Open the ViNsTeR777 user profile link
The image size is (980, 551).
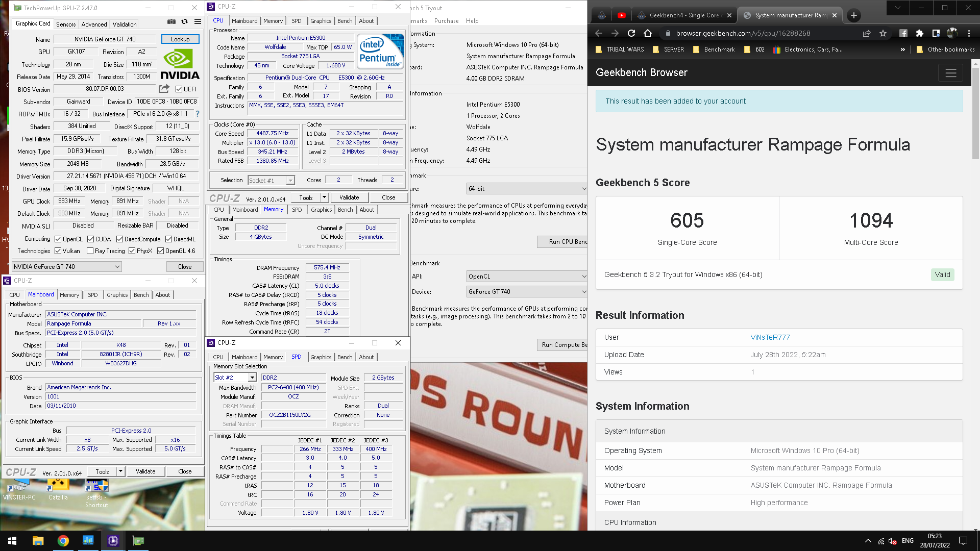(770, 337)
